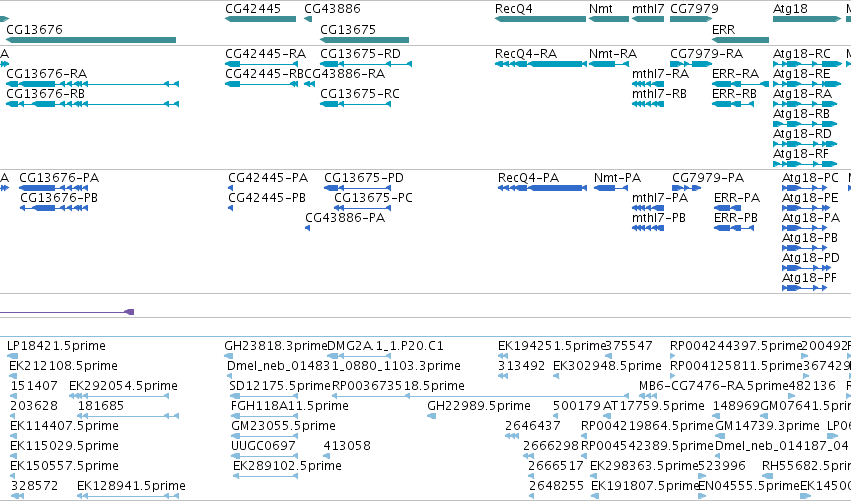Open transcript CG13676-RB label
This screenshot has width=851, height=501.
click(x=46, y=93)
